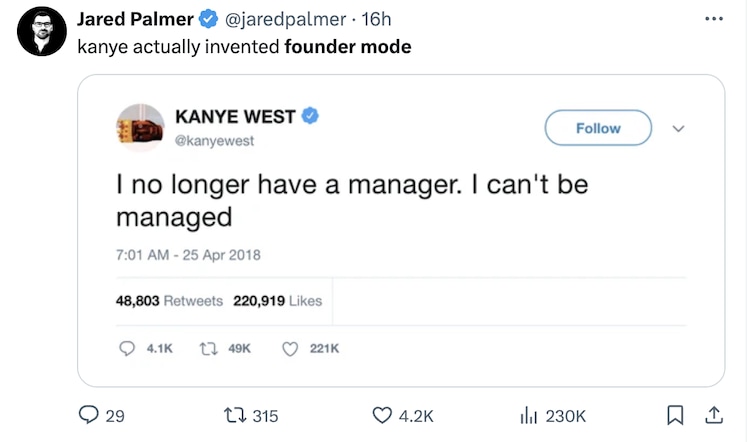Click the retweet icon with 49K in quoted tweet
Screen dimensions: 750x442
click(210, 348)
